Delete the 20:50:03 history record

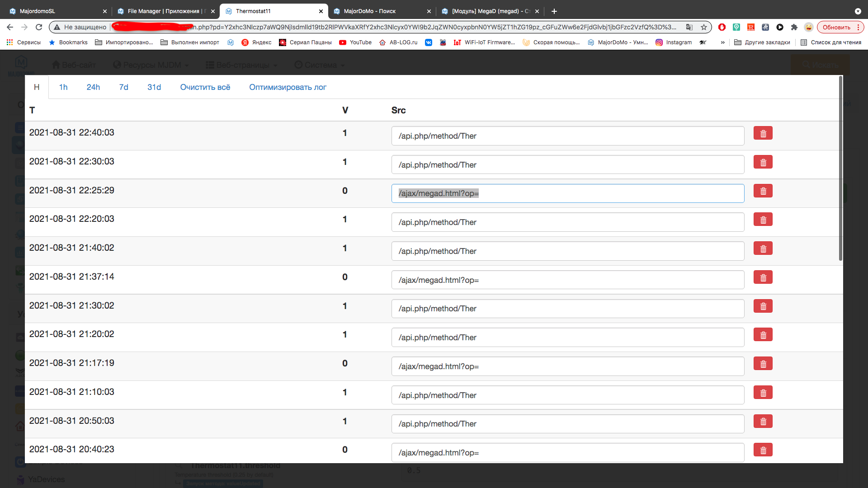(x=763, y=422)
